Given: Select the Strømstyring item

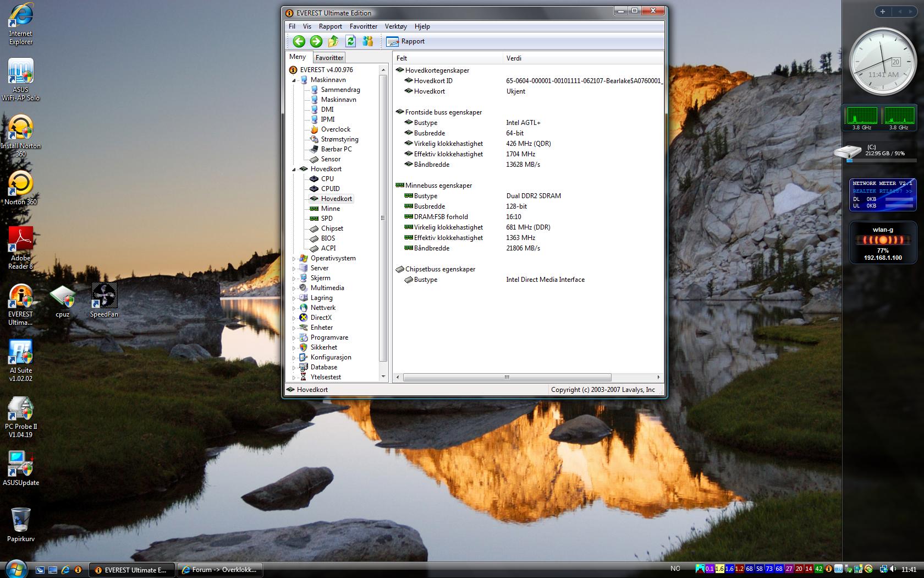Looking at the screenshot, I should (339, 139).
